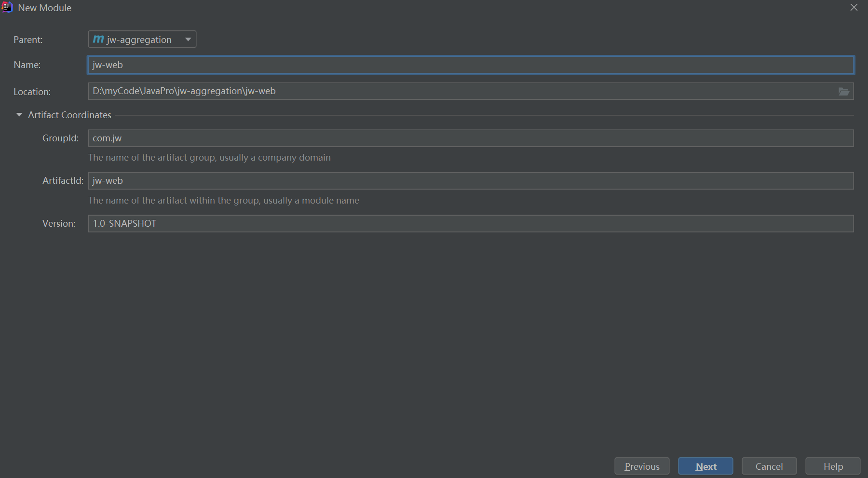Click the ArtifactId hint about module name
Viewport: 868px width, 478px height.
pos(224,200)
